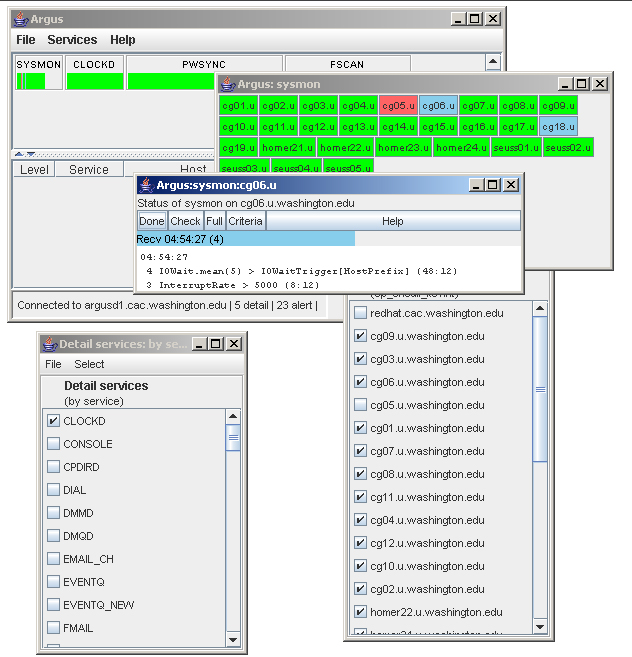Open the Help menu in Argus
This screenshot has height=657, width=632.
122,40
